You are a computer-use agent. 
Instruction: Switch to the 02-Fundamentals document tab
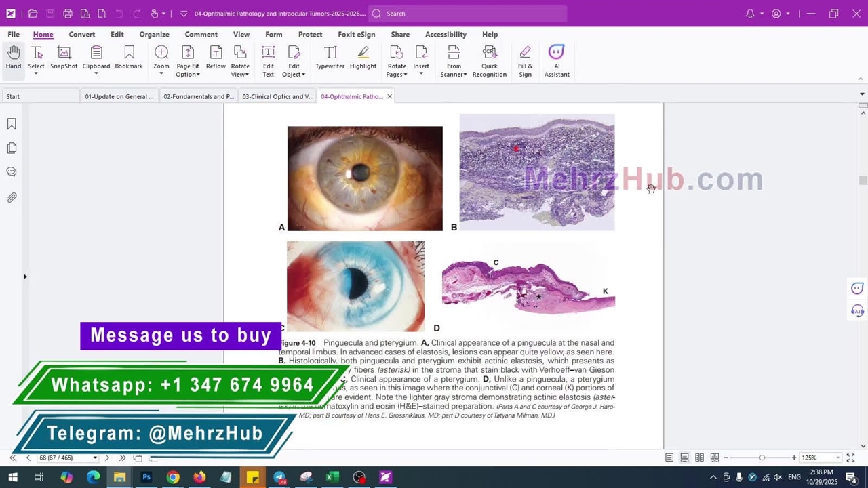(198, 96)
